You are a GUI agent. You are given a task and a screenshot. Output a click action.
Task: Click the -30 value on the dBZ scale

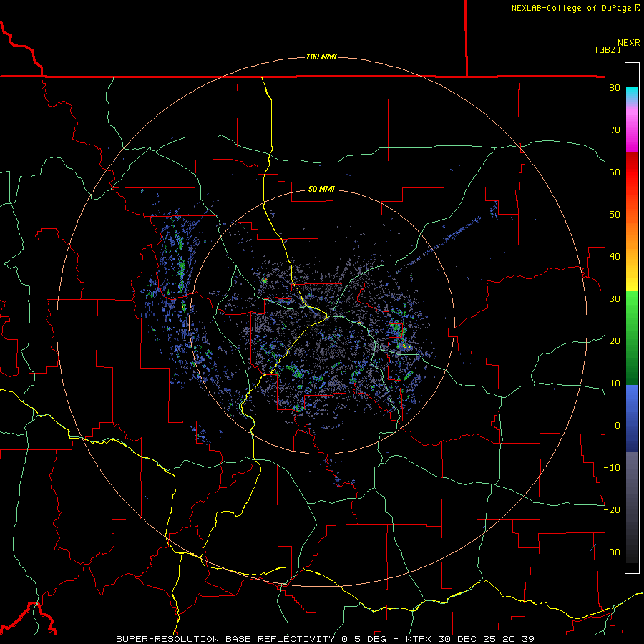(612, 552)
